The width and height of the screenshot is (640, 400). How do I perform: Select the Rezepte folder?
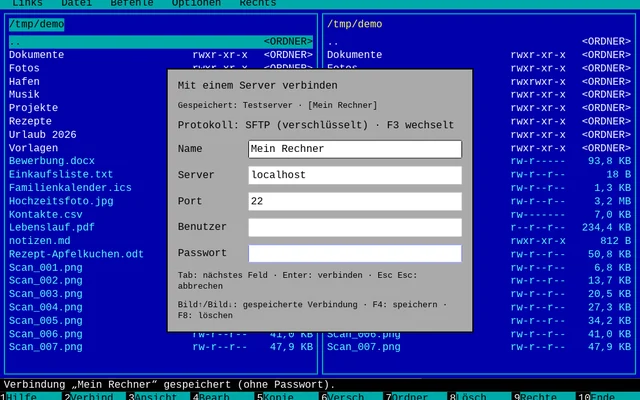30,121
